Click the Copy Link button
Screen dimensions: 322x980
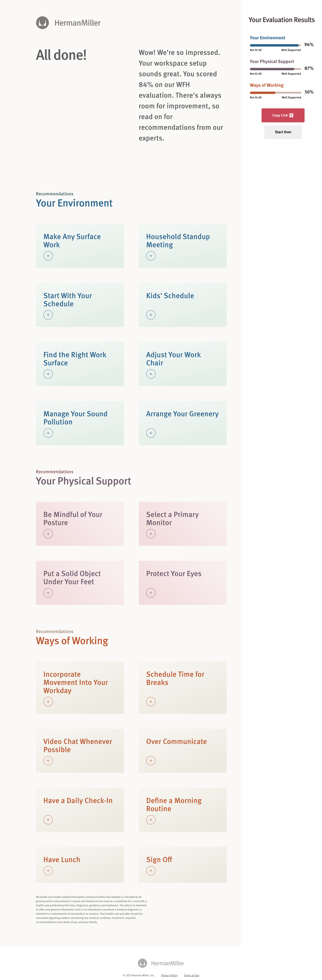(283, 115)
